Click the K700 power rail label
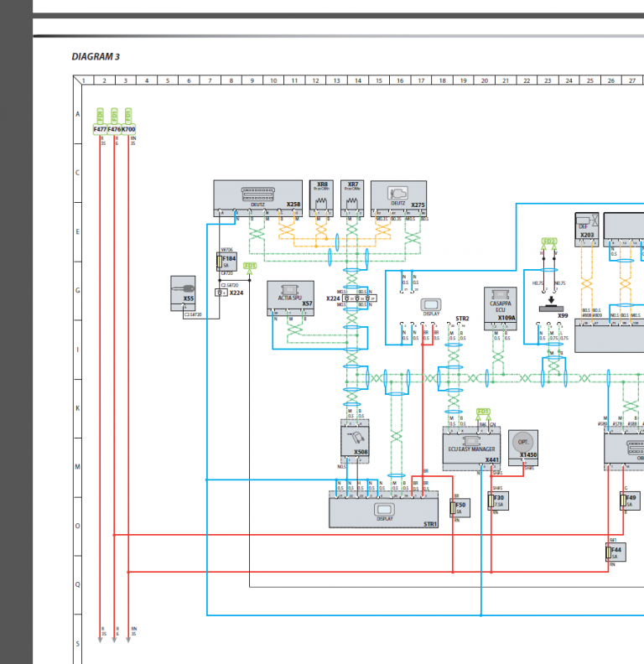This screenshot has height=664, width=644. 128,130
